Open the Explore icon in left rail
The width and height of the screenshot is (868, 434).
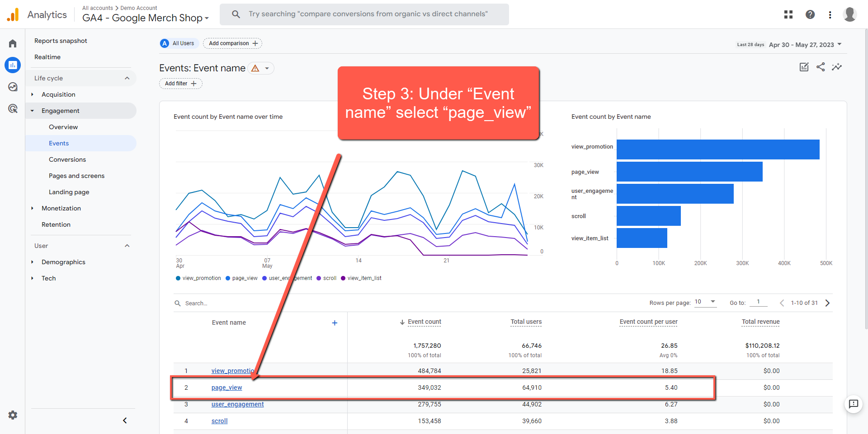point(13,87)
